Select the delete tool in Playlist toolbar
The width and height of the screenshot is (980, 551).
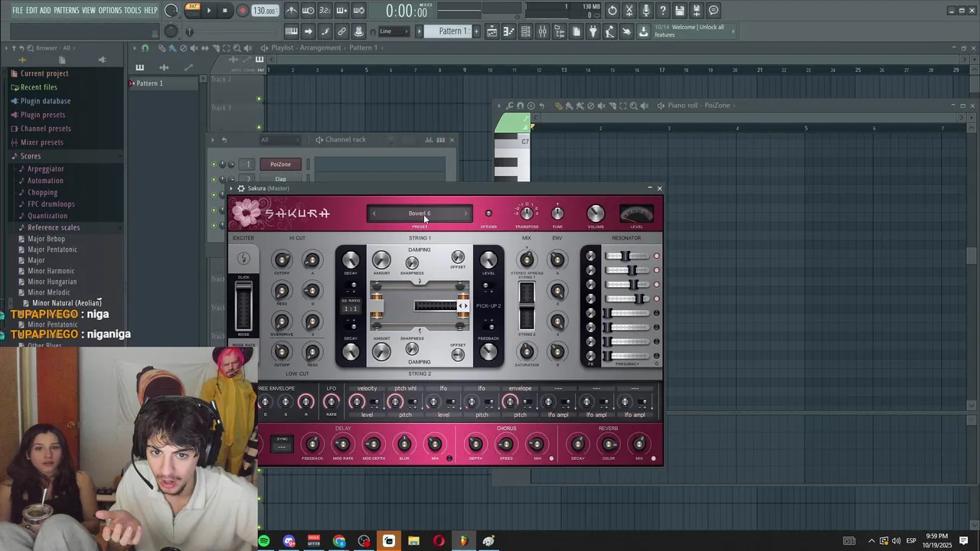click(x=183, y=48)
